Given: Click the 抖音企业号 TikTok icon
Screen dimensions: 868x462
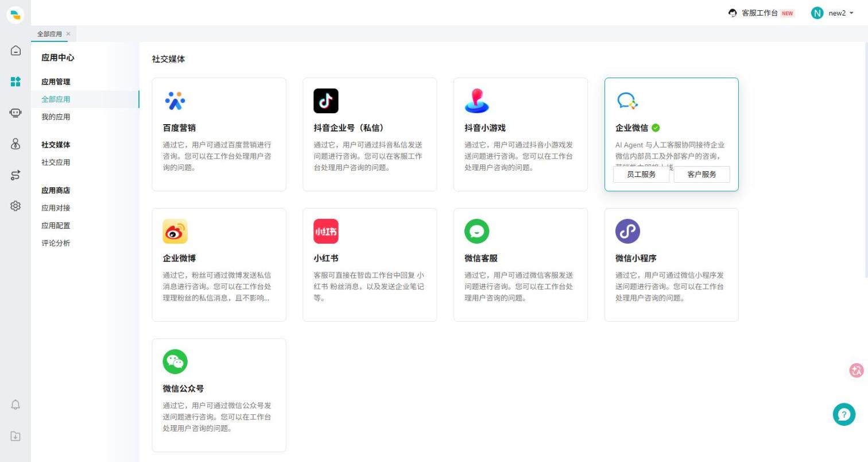Looking at the screenshot, I should [326, 101].
